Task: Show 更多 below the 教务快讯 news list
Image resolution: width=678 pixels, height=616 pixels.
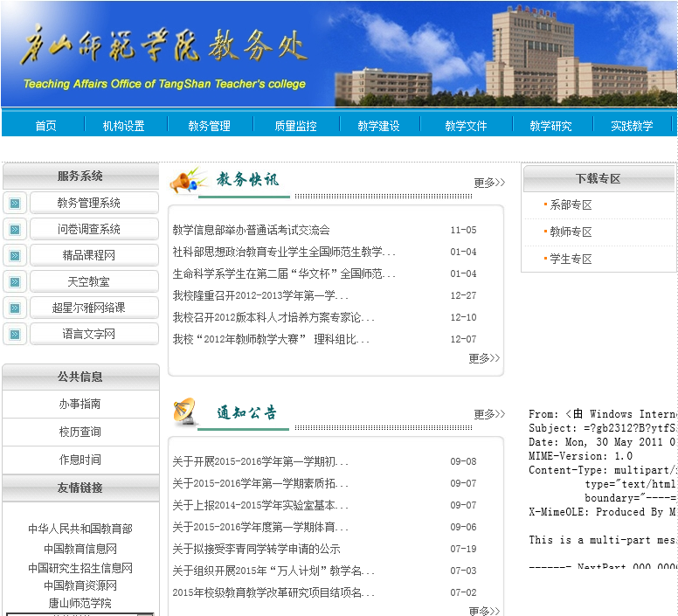Action: pos(484,358)
